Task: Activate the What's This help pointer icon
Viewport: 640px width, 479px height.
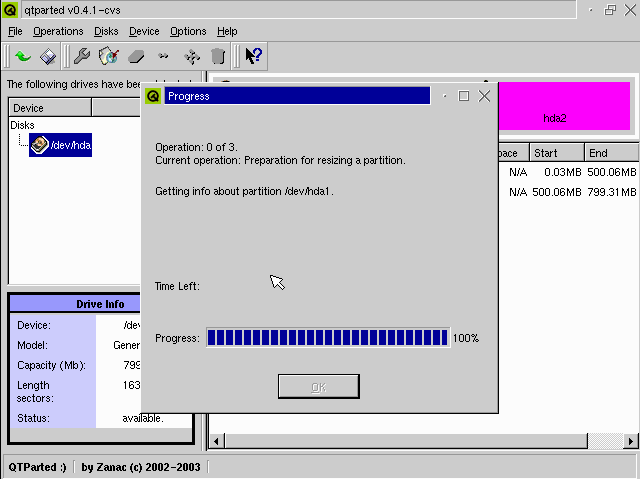Action: pyautogui.click(x=253, y=55)
